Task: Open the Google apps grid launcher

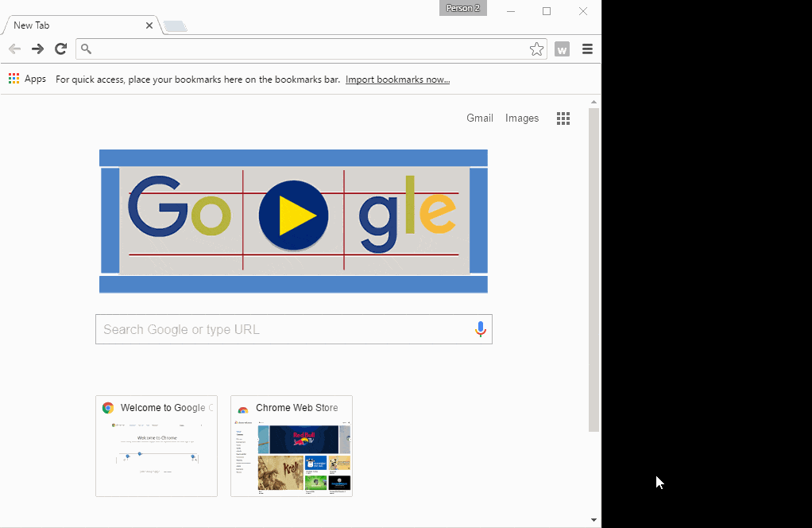Action: (x=563, y=118)
